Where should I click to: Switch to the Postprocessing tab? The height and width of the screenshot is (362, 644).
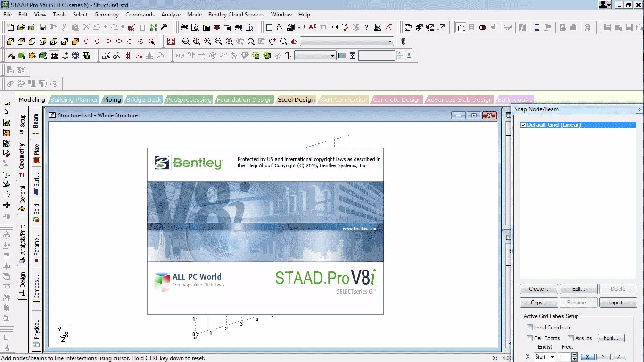189,99
